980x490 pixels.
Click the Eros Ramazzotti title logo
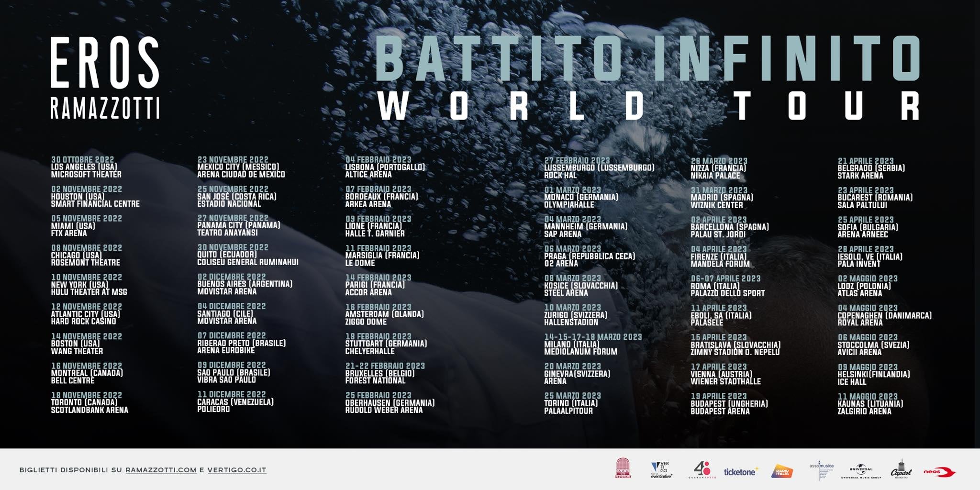(x=105, y=78)
